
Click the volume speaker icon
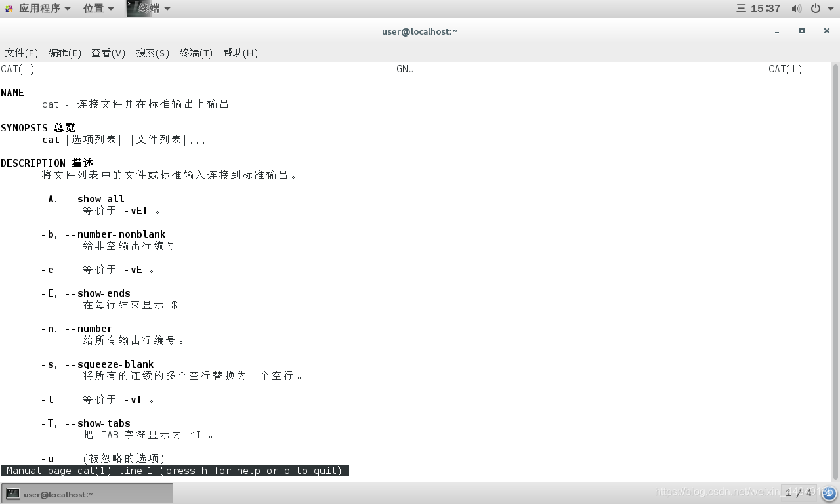(796, 9)
